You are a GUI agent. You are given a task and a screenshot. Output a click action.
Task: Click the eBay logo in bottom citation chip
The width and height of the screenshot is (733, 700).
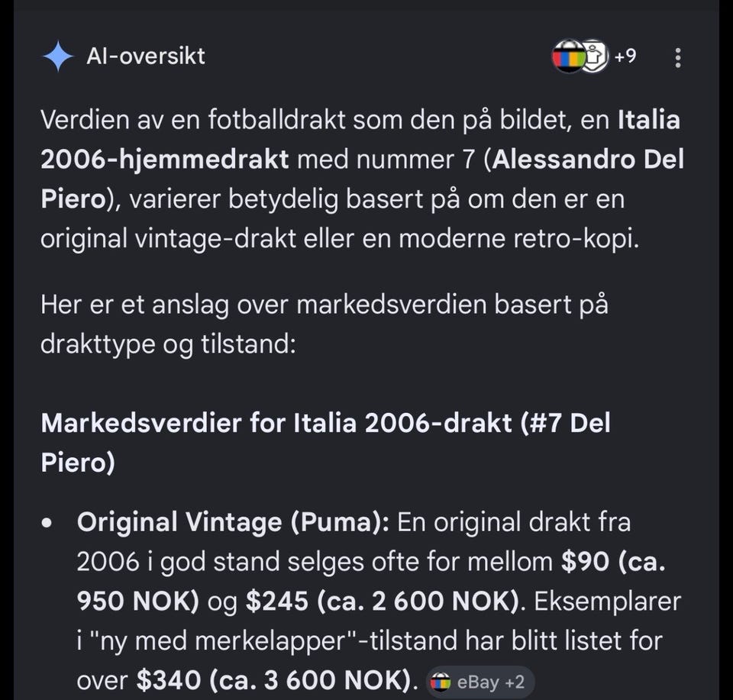tap(440, 682)
